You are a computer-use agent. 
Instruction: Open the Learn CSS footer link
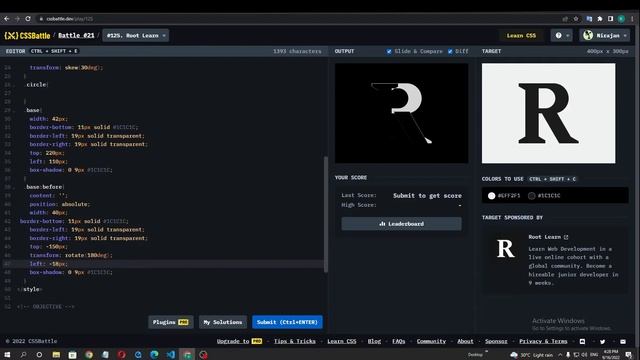[x=342, y=341]
